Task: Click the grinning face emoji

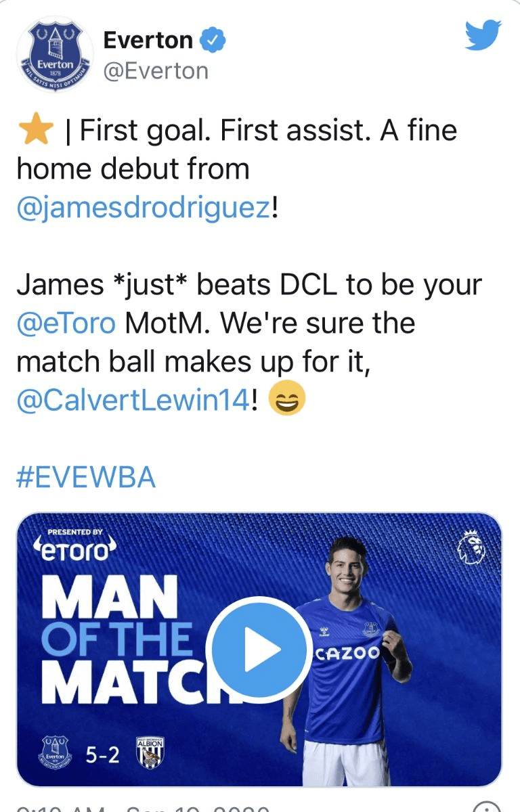Action: coord(287,399)
